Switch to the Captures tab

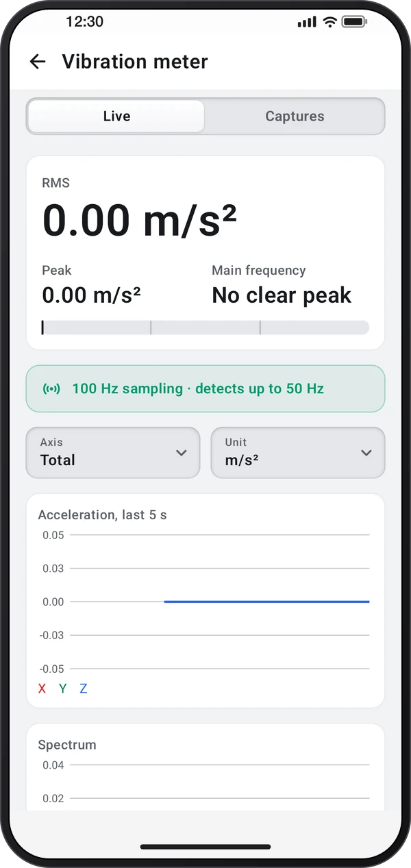[295, 116]
